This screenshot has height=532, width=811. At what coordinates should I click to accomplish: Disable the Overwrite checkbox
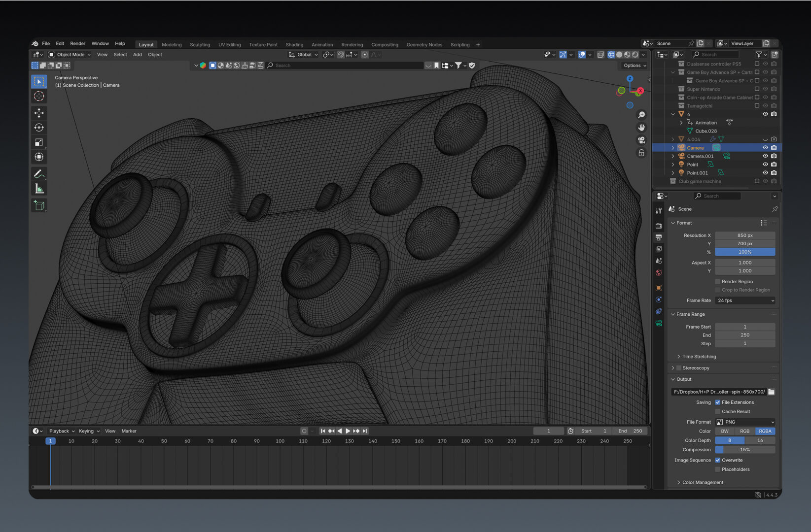pyautogui.click(x=718, y=460)
